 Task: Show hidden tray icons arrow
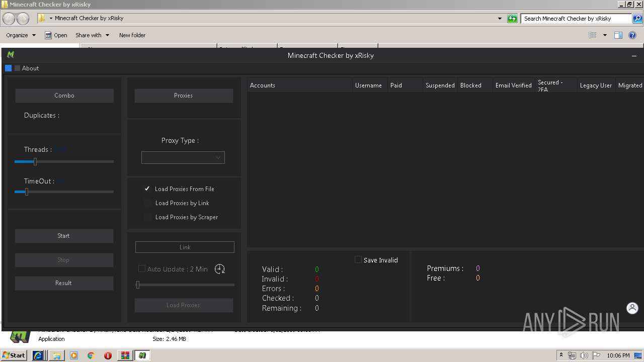[x=561, y=355]
